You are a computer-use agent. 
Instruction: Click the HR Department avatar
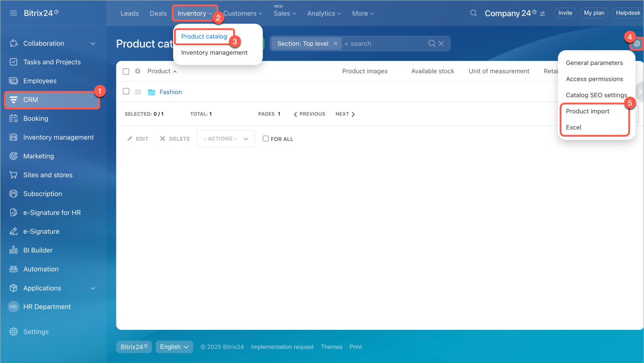[x=13, y=307]
